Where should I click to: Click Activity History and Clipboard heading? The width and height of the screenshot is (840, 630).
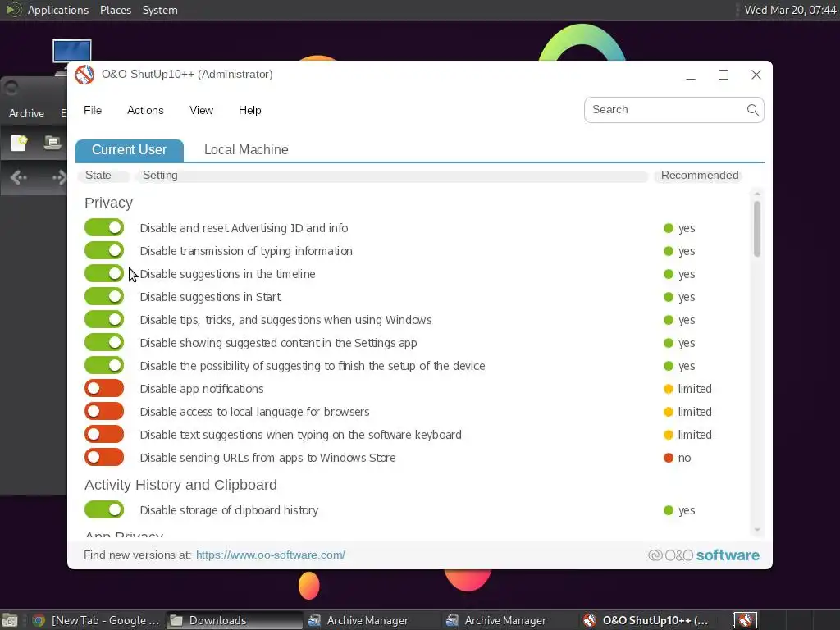coord(180,485)
